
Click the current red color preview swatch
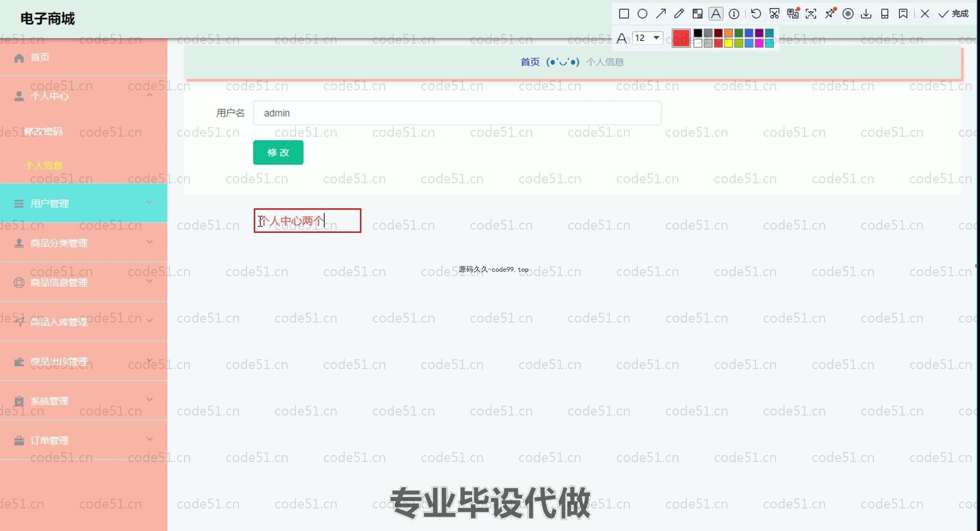coord(681,38)
